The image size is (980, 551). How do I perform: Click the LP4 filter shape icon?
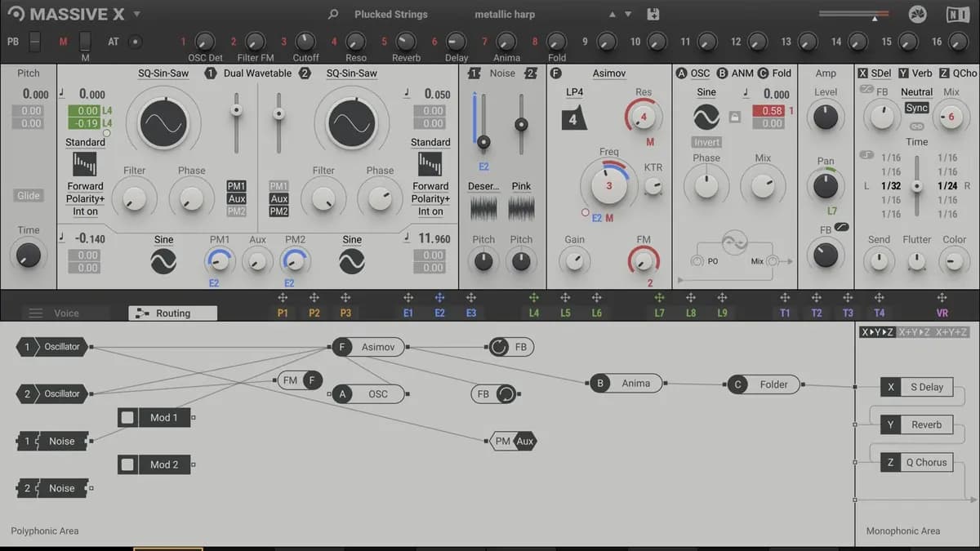573,118
